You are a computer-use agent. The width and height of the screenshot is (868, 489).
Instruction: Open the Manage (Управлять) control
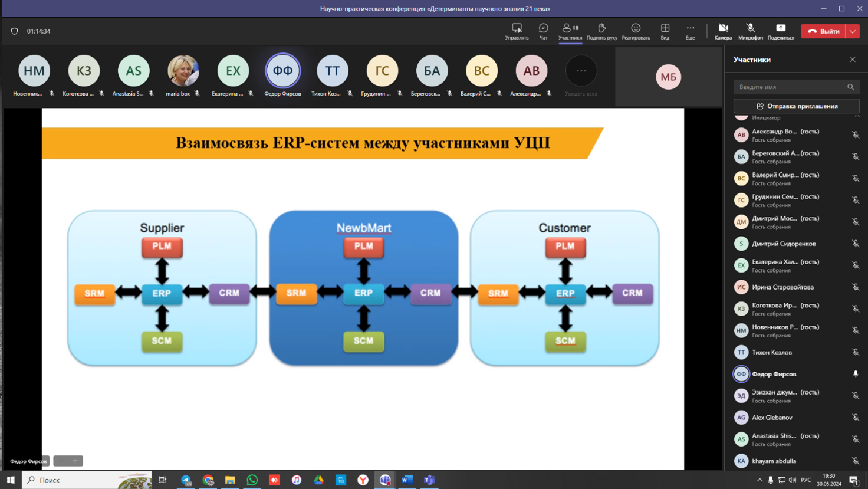[x=517, y=31]
